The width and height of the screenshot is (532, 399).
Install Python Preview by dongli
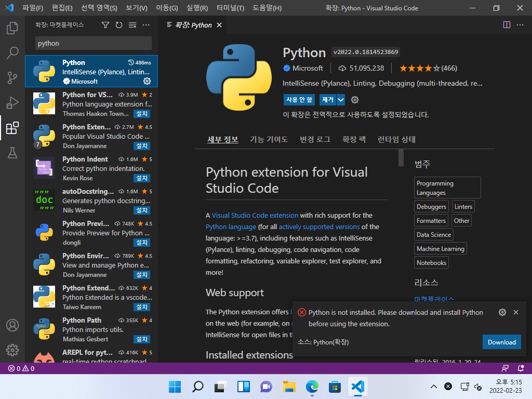pyautogui.click(x=142, y=243)
